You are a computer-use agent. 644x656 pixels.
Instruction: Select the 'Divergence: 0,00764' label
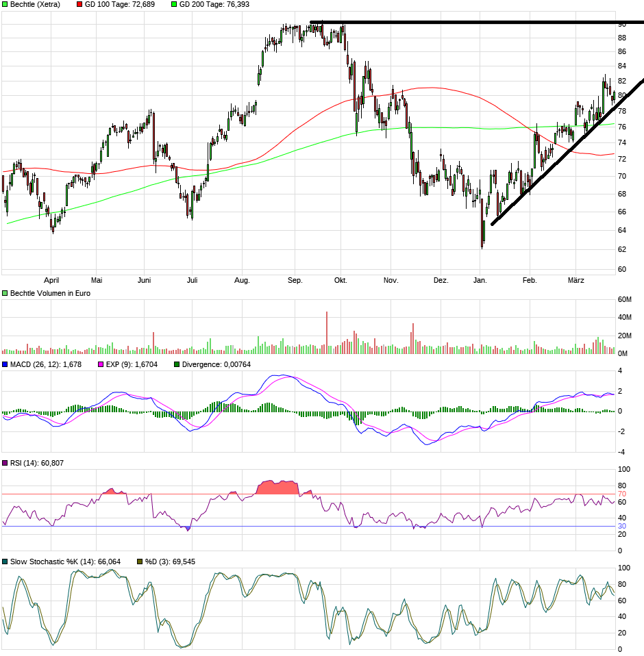tap(216, 364)
